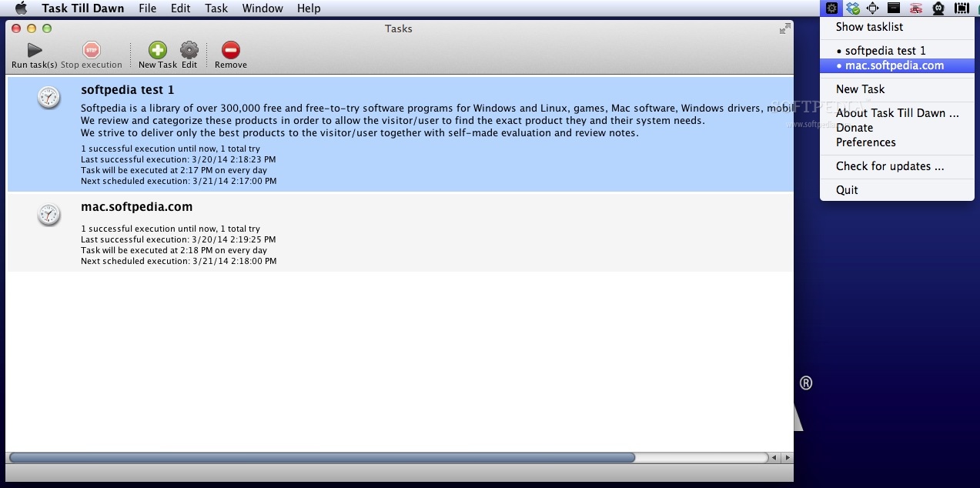
Task: Open the Window menu
Action: coord(263,8)
